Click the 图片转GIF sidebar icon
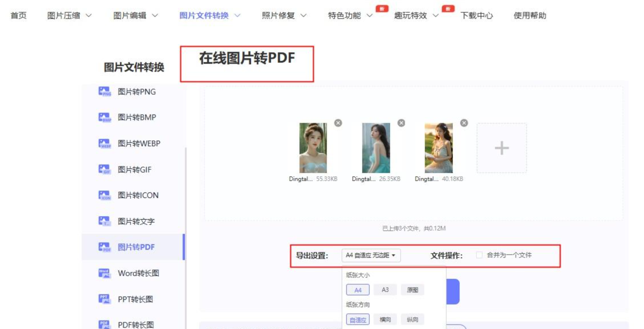Screen dimensions: 644x329 pos(104,169)
